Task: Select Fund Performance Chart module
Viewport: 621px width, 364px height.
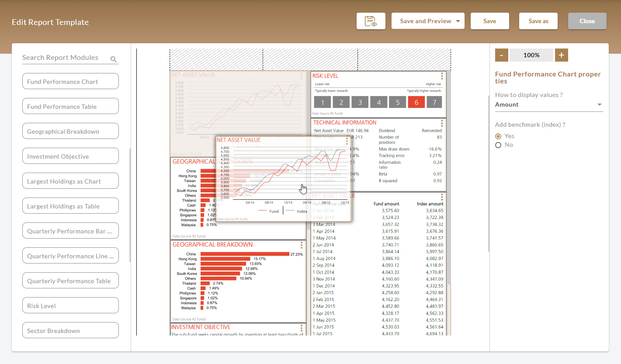Action: [70, 81]
